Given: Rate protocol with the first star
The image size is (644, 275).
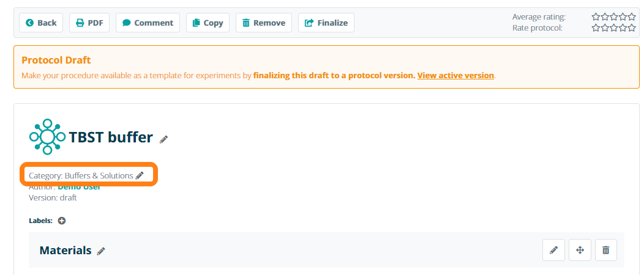Looking at the screenshot, I should (x=596, y=28).
